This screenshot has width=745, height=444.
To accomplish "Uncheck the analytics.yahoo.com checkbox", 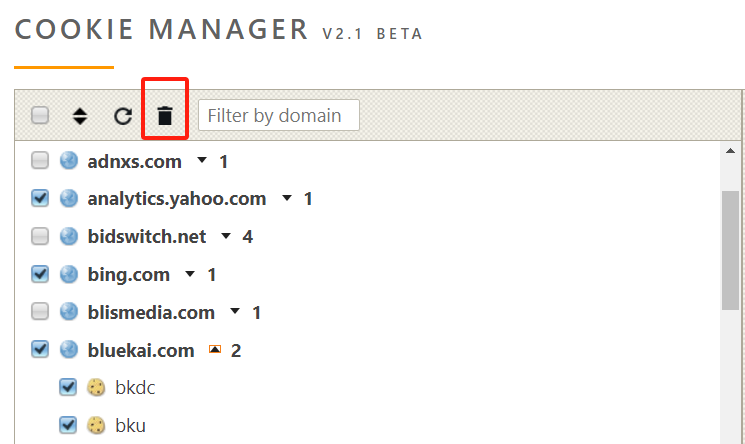I will (40, 199).
